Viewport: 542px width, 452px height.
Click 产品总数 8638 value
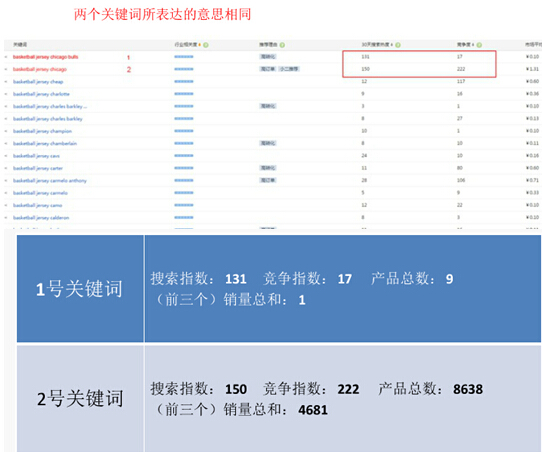point(468,389)
